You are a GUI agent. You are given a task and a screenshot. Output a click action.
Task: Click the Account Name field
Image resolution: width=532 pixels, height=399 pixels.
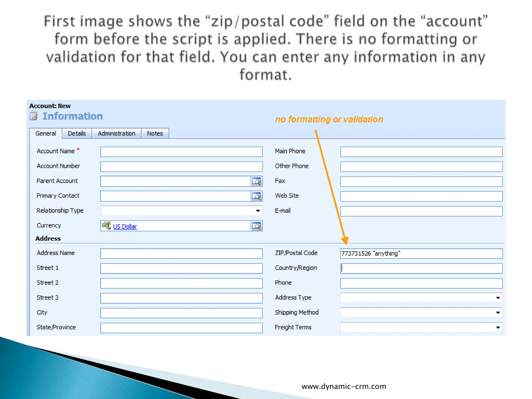(x=181, y=152)
